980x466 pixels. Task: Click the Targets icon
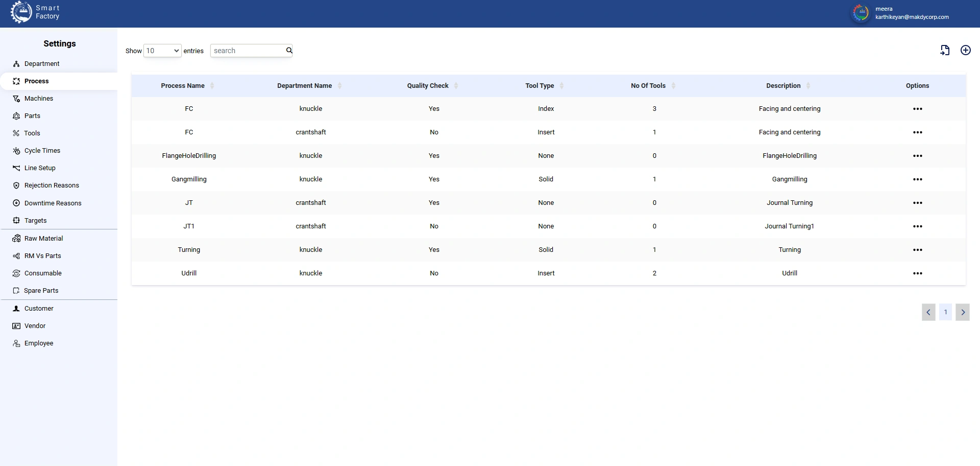16,220
